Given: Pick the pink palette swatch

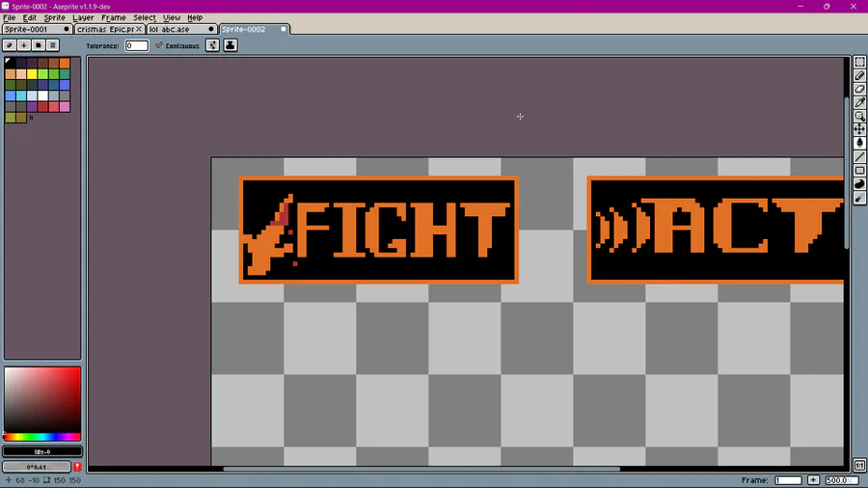Looking at the screenshot, I should coord(65,107).
